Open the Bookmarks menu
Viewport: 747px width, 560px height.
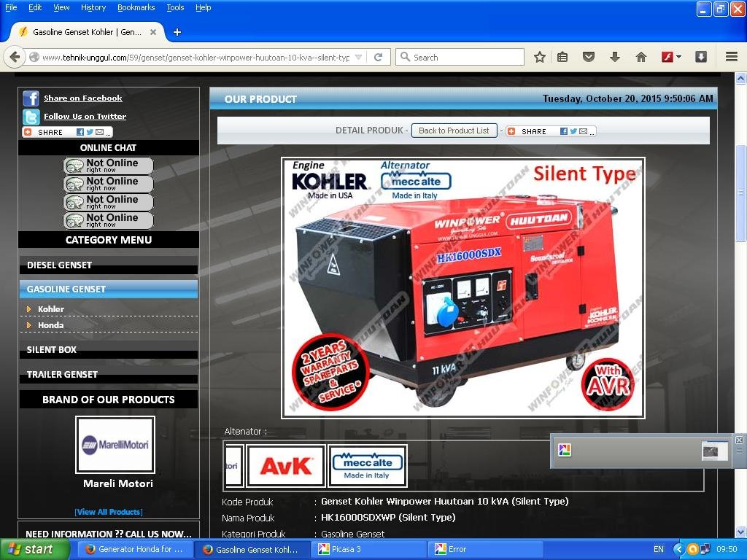(136, 7)
